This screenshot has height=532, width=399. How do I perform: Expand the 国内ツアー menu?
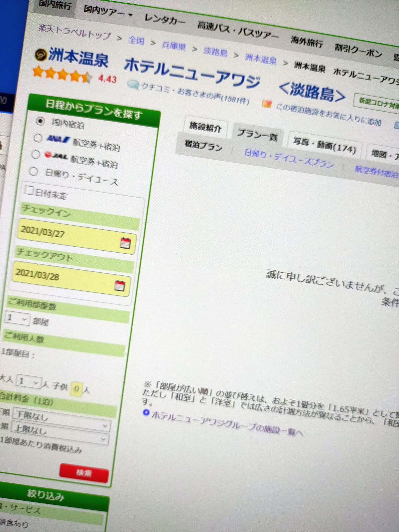click(108, 12)
